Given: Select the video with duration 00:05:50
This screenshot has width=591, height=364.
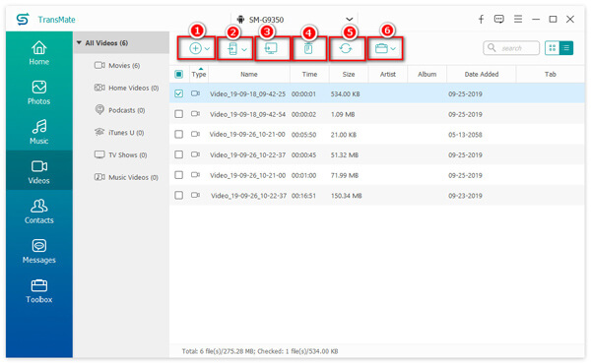Looking at the screenshot, I should click(303, 135).
